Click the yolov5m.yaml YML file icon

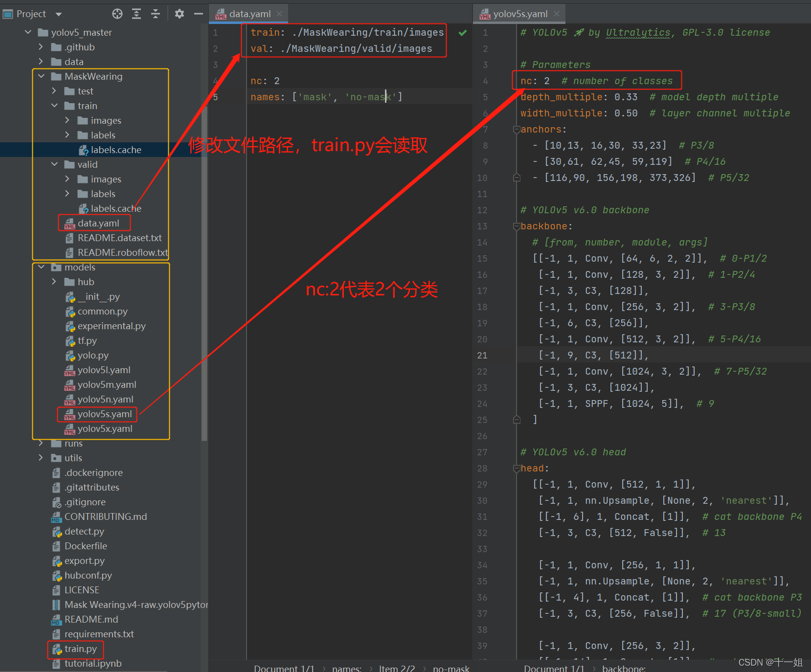(69, 385)
